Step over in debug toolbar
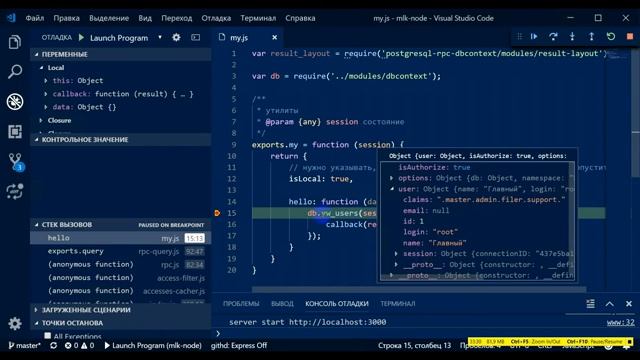 coord(553,37)
